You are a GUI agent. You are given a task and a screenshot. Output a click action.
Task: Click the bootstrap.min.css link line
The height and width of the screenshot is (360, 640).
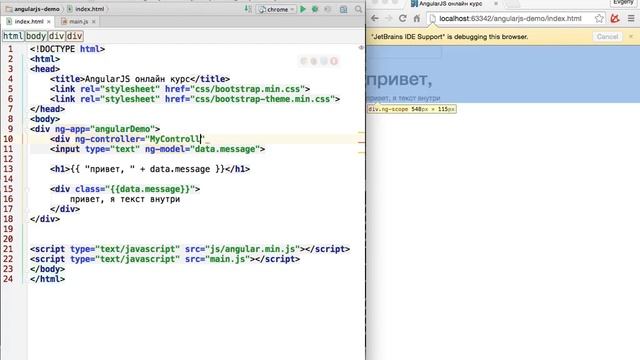[180, 89]
